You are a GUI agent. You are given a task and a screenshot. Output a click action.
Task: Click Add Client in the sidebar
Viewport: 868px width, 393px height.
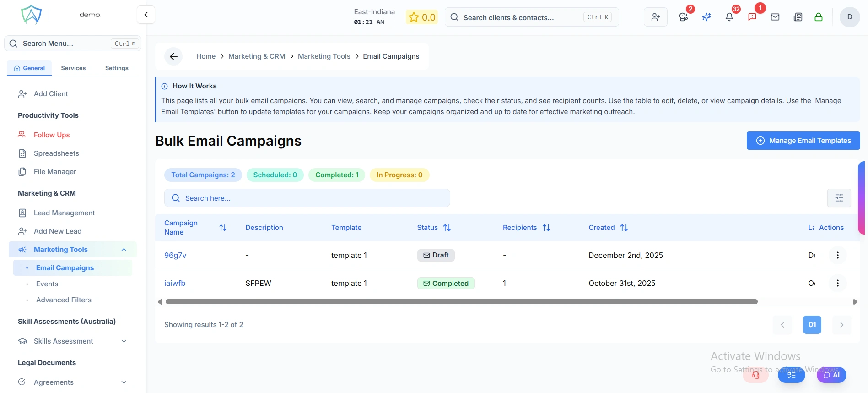pyautogui.click(x=51, y=94)
